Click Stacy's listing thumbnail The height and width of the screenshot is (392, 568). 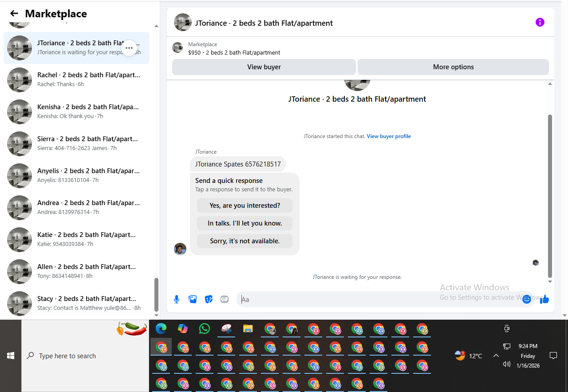click(20, 304)
